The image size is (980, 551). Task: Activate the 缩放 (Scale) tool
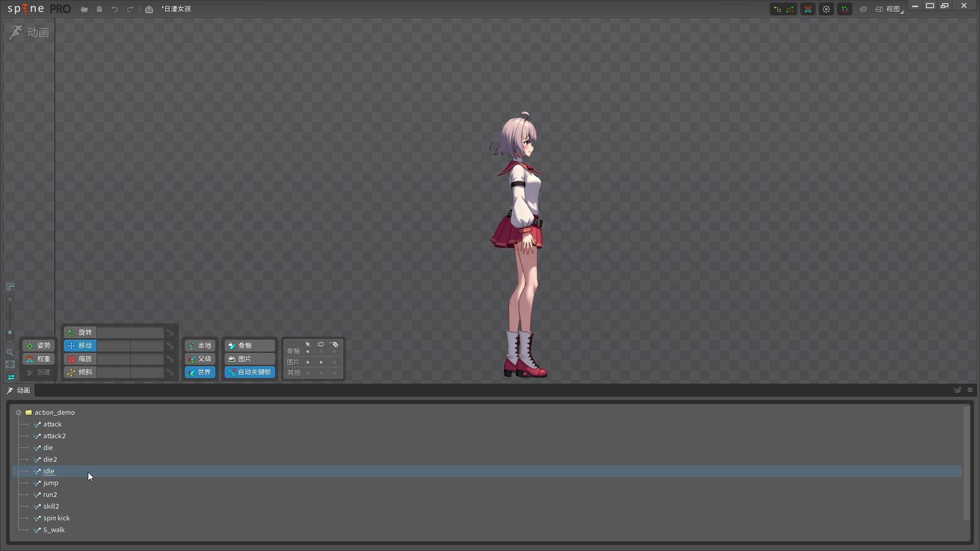tap(80, 359)
